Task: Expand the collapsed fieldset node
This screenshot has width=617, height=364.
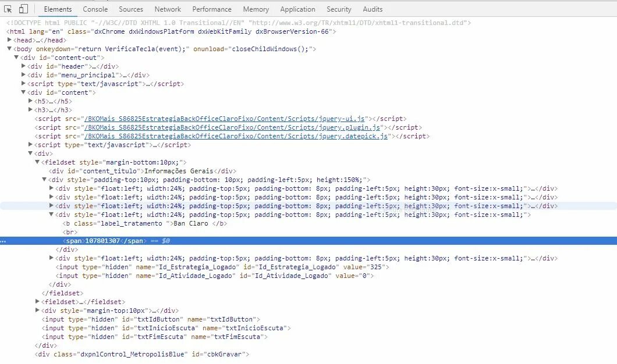Action: click(37, 302)
